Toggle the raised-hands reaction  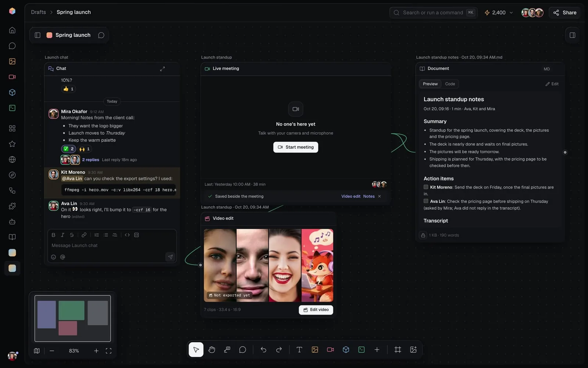pos(85,149)
